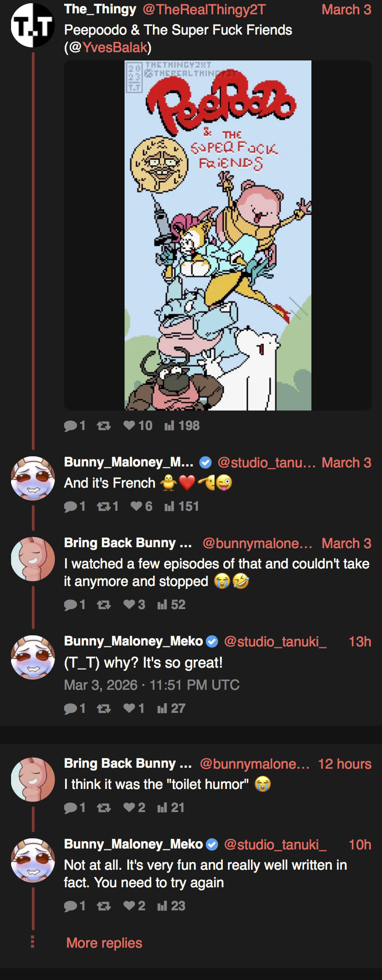Open @TheRealThingy2T profile handle
Viewport: 382px width, 980px height.
pyautogui.click(x=204, y=10)
